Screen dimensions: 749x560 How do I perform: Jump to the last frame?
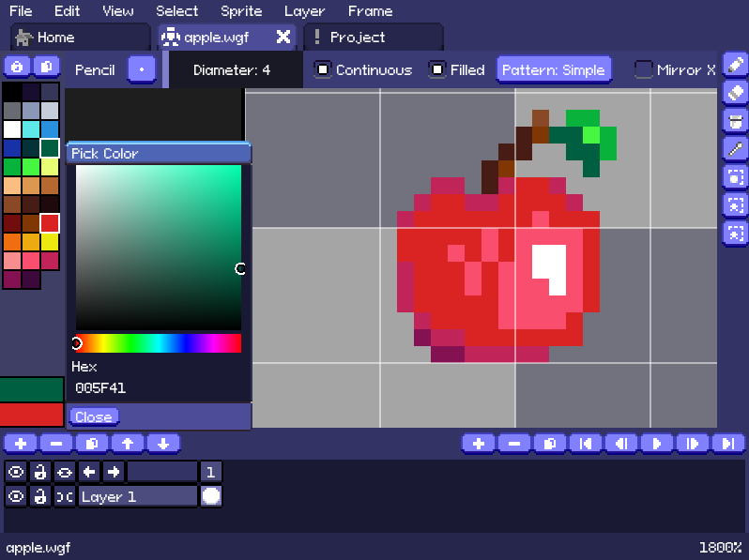(728, 444)
